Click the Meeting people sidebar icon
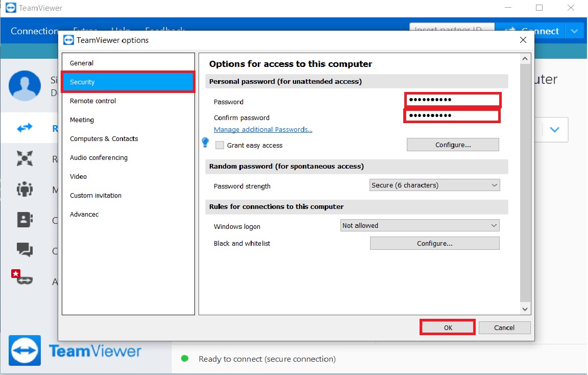Screen dimensions: 588x375 24,190
